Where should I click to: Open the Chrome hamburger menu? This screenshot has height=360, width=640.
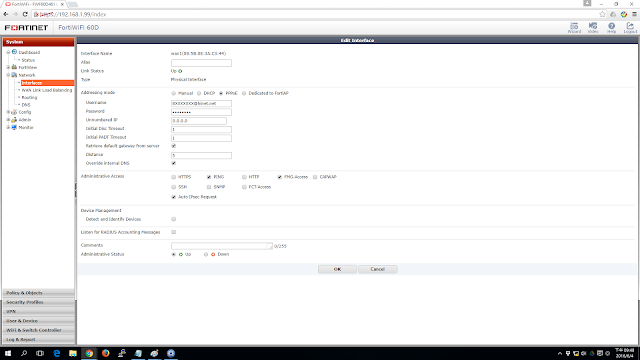(634, 14)
